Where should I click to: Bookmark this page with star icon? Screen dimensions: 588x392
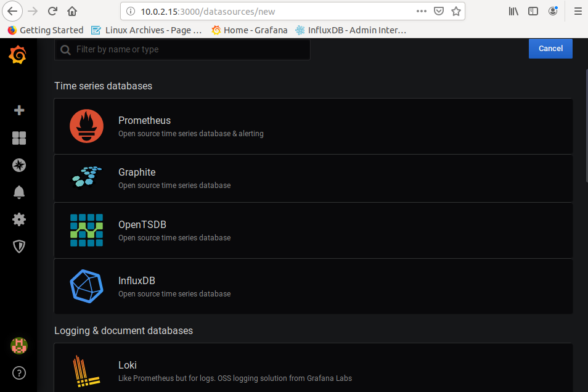click(x=456, y=11)
